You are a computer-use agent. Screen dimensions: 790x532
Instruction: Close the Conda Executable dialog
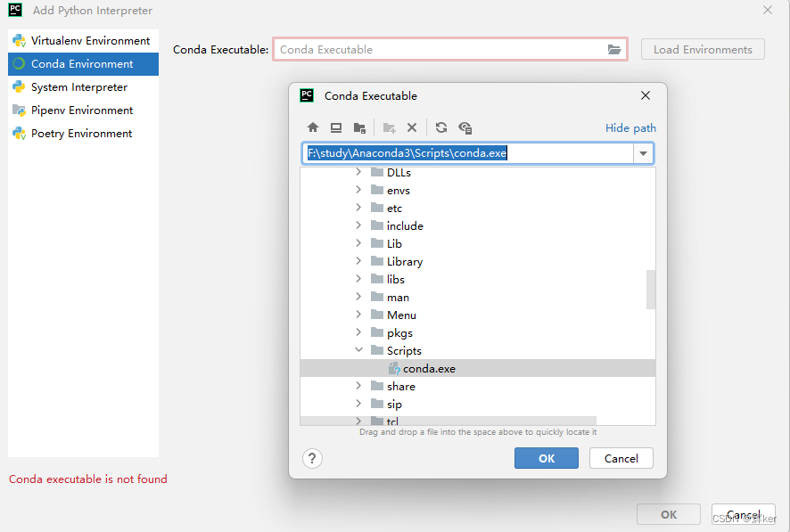646,95
